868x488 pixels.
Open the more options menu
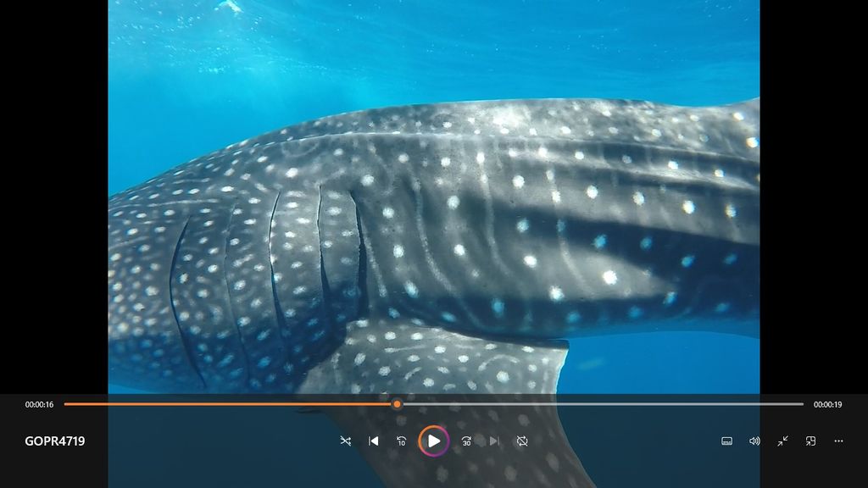coord(838,441)
